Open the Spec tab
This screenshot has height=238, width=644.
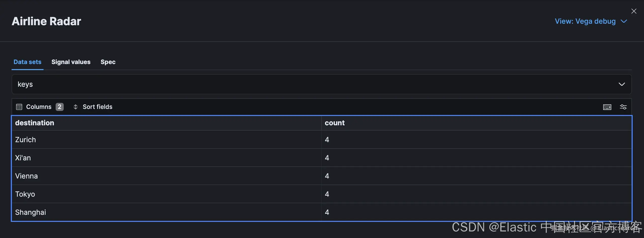click(108, 62)
